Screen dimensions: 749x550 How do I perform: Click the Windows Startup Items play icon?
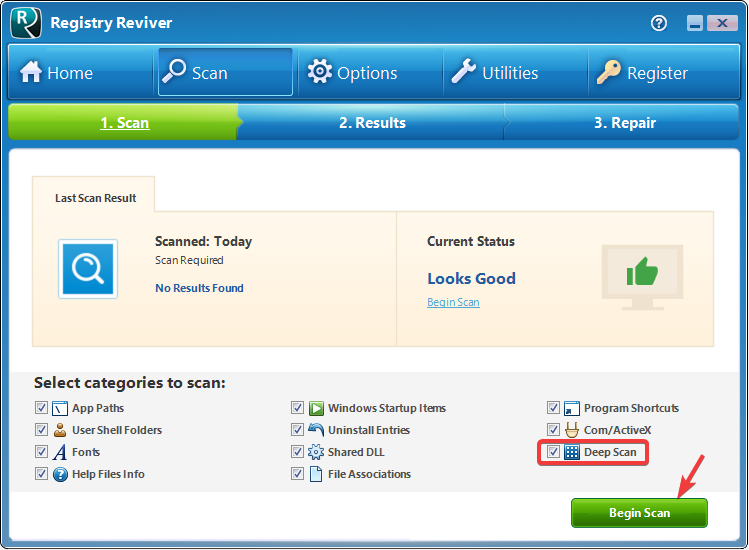coord(316,408)
